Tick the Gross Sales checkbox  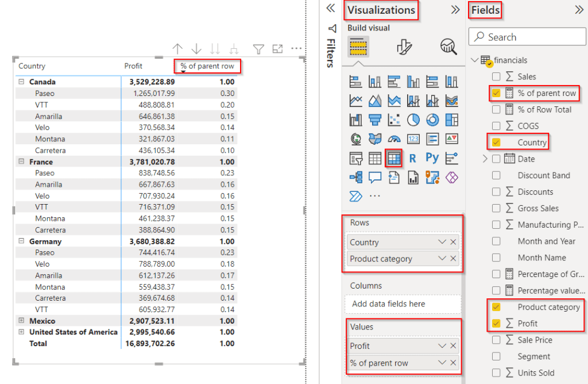[x=496, y=208]
